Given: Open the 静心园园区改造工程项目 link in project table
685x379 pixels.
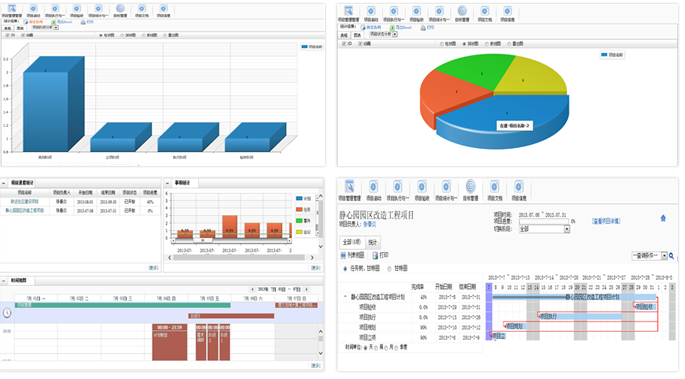Looking at the screenshot, I should 24,210.
